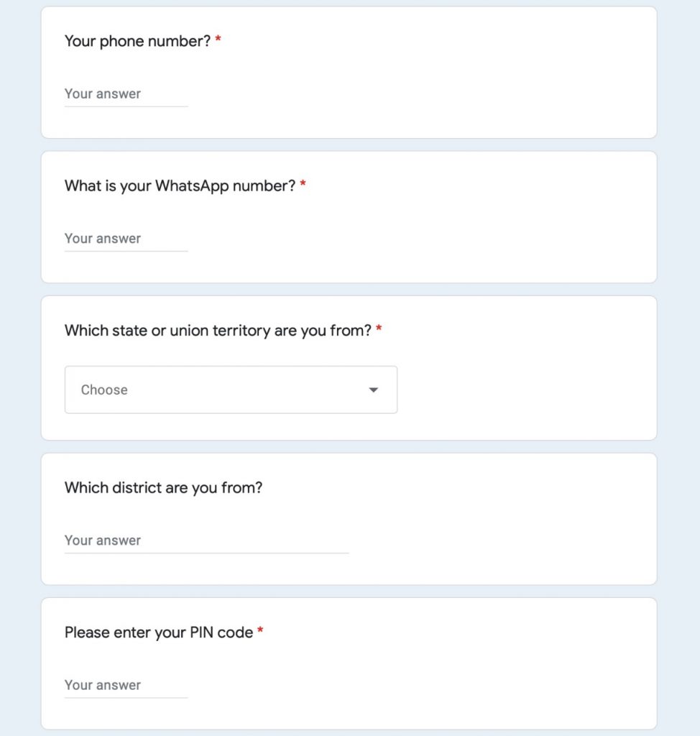This screenshot has height=736, width=700.
Task: Click the "Which district are you from?" label
Action: coord(163,487)
